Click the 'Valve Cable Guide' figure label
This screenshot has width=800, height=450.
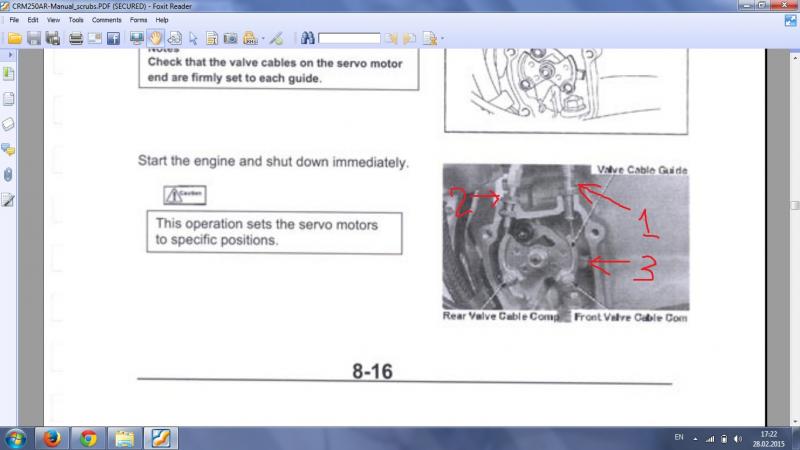pos(642,170)
